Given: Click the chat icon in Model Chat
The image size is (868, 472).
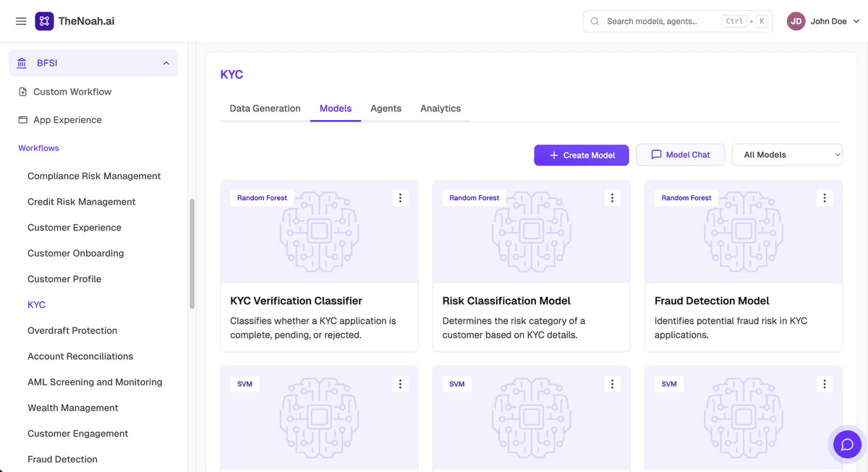Looking at the screenshot, I should (x=657, y=155).
